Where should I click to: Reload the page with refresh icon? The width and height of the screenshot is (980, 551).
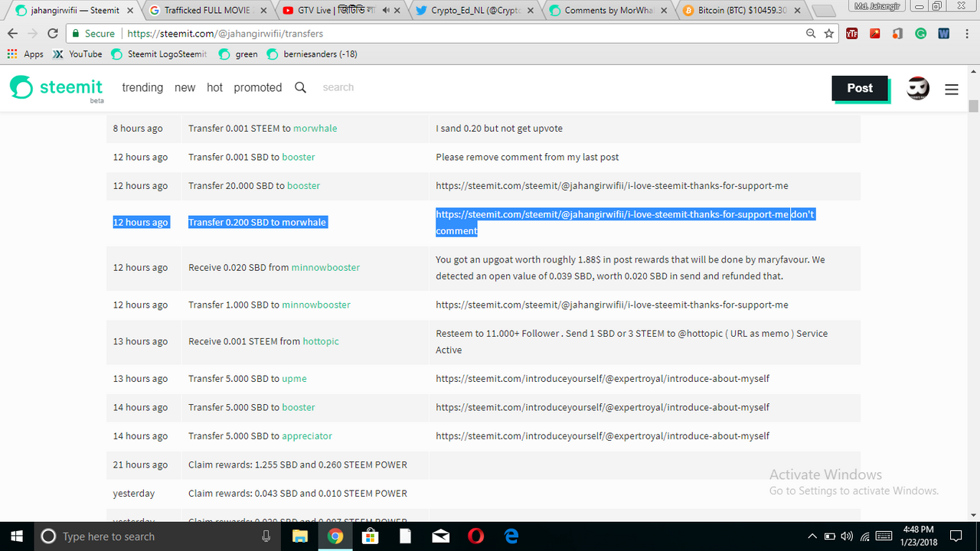[53, 34]
